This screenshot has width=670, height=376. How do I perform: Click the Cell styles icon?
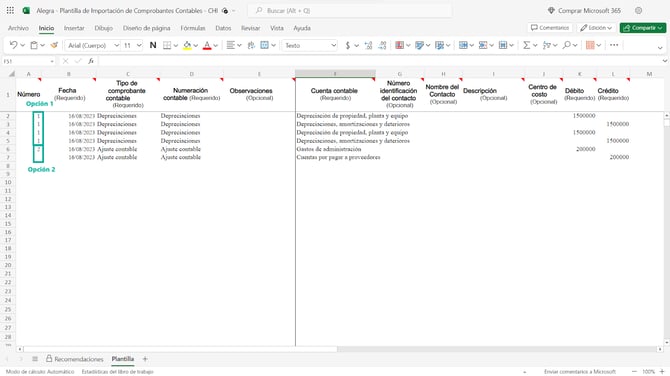click(439, 45)
